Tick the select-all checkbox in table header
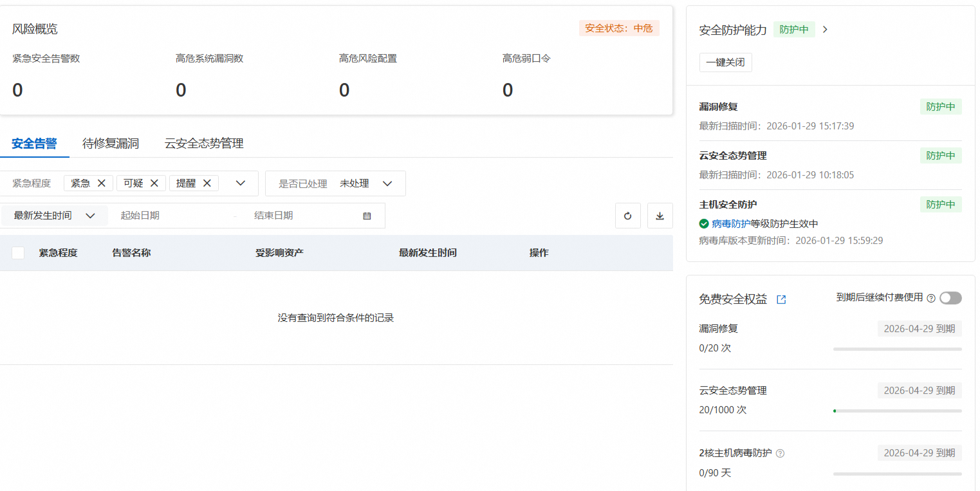The width and height of the screenshot is (980, 491). tap(18, 253)
